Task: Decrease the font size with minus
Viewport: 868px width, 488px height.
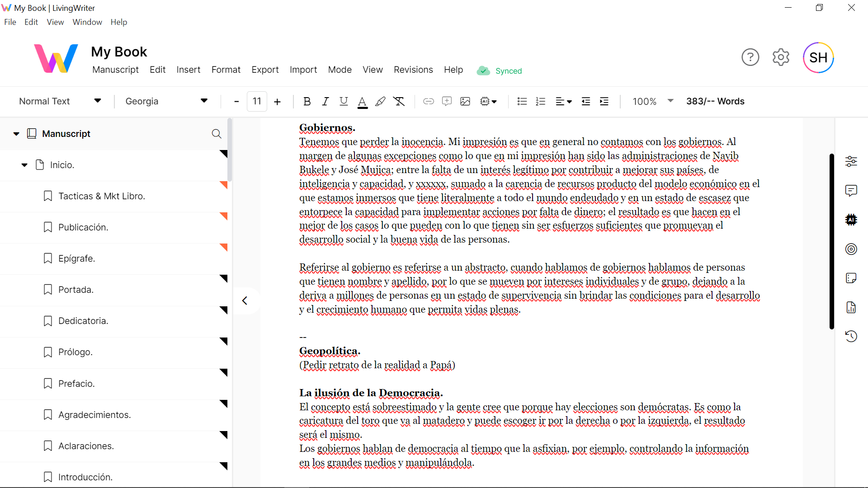Action: tap(236, 102)
